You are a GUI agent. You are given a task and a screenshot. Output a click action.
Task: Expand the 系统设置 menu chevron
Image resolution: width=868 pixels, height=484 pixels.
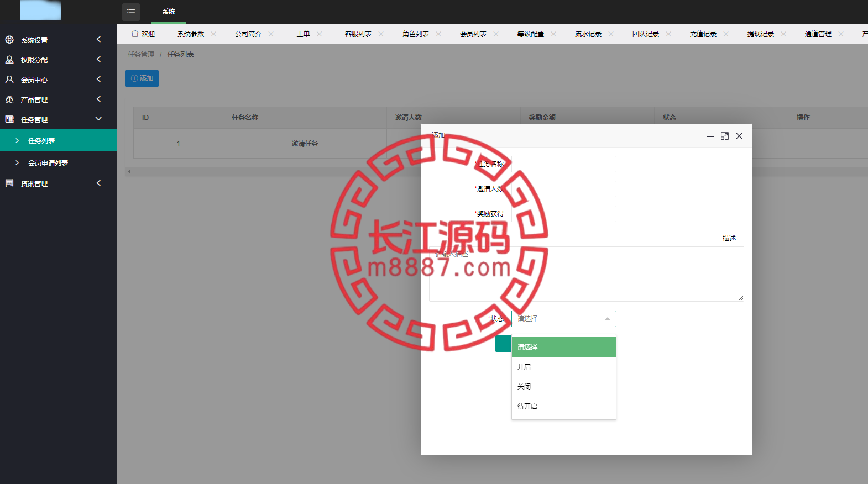(x=98, y=39)
